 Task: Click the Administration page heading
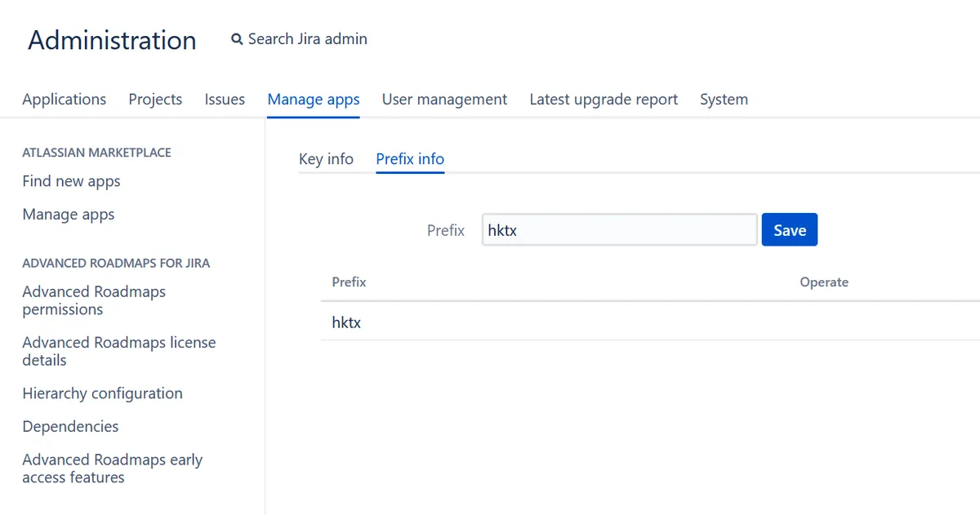(x=112, y=40)
